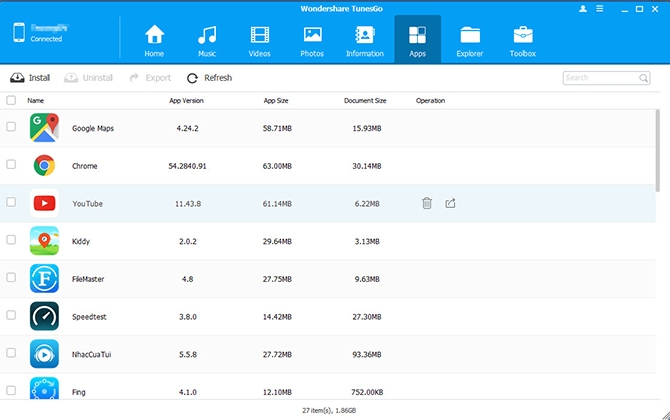Click the Document Size column header
Screen dimensions: 670x420
click(365, 100)
